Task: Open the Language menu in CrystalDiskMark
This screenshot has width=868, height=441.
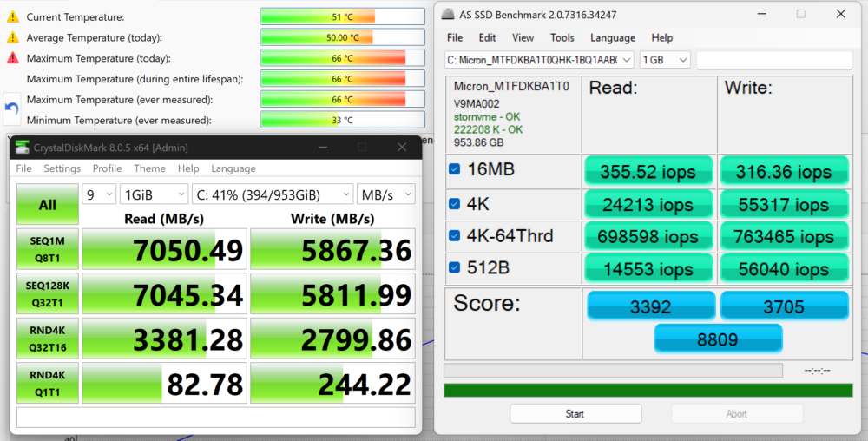Action: 233,168
